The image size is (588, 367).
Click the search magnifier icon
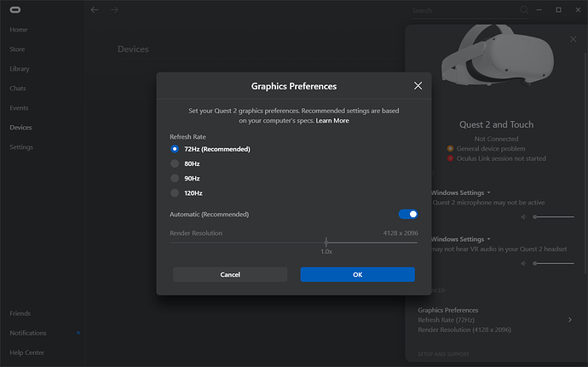[x=524, y=10]
